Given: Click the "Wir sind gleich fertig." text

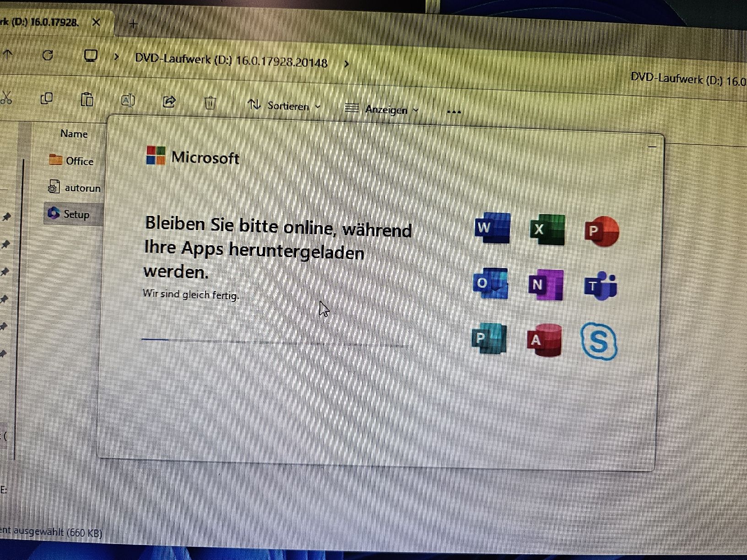Looking at the screenshot, I should pos(190,294).
